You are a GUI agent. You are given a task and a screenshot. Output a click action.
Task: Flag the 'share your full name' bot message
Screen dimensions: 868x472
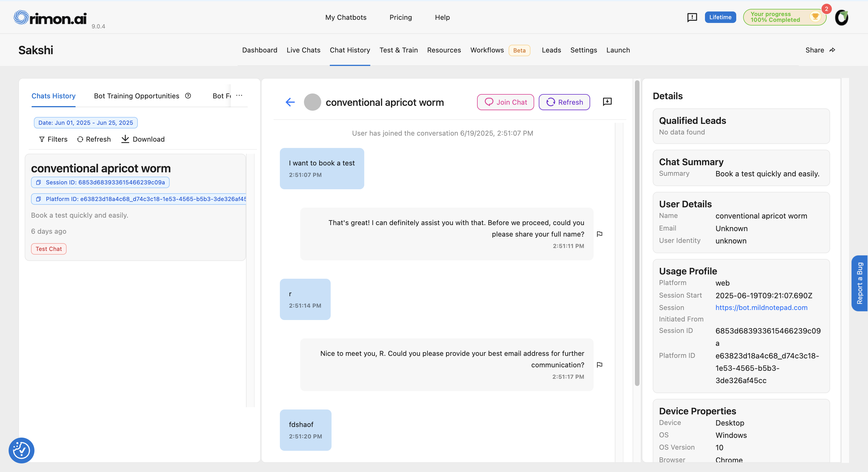point(599,234)
